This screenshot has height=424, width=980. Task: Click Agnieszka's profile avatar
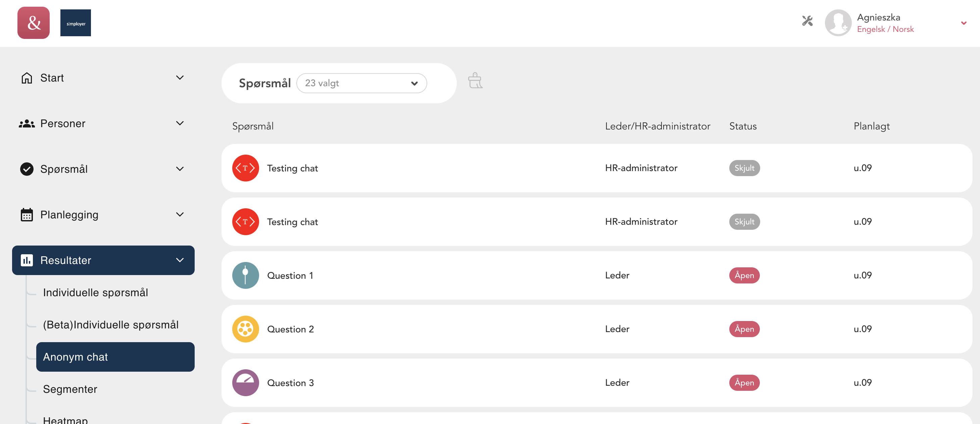point(838,23)
